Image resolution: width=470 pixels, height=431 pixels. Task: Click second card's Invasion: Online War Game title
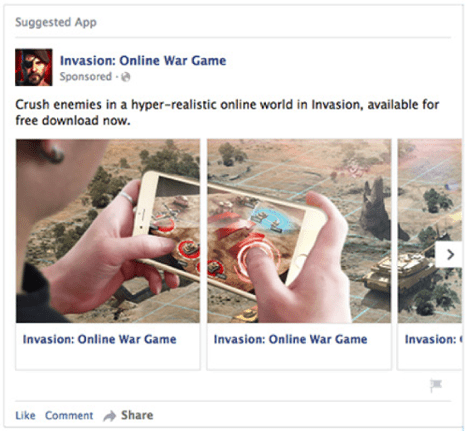[291, 339]
